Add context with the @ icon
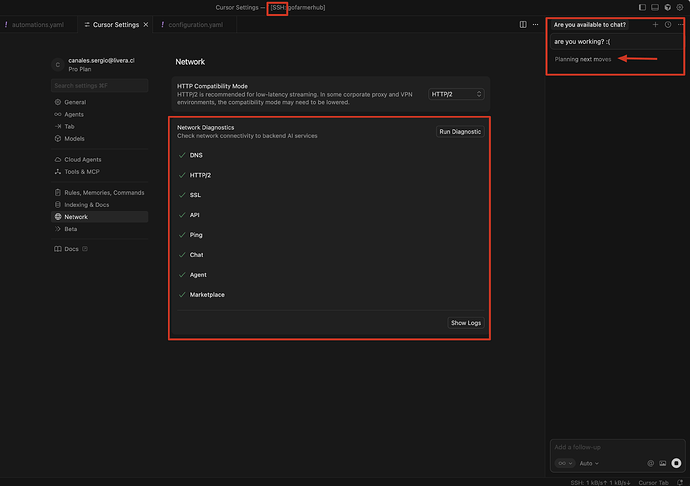 click(x=650, y=463)
